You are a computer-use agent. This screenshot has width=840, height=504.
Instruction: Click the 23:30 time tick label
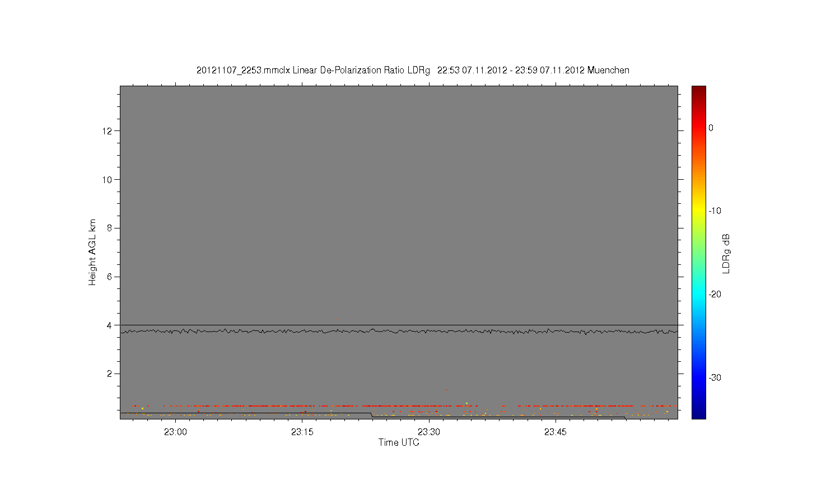[429, 432]
